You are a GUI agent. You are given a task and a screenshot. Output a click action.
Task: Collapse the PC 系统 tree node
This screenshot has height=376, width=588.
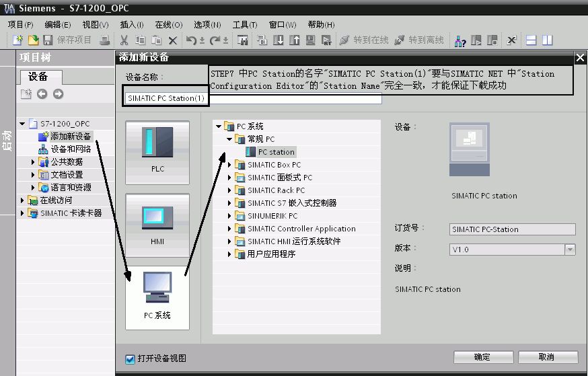[219, 126]
